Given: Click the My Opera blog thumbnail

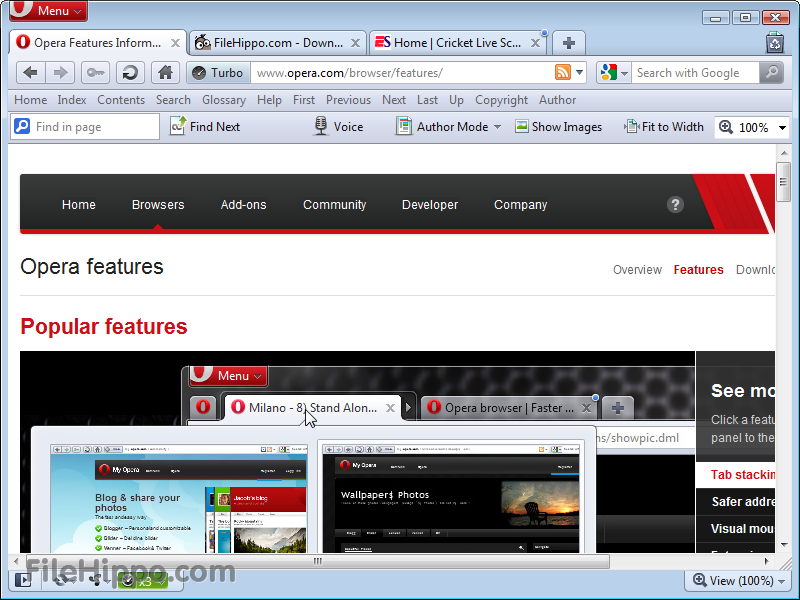Looking at the screenshot, I should 179,498.
